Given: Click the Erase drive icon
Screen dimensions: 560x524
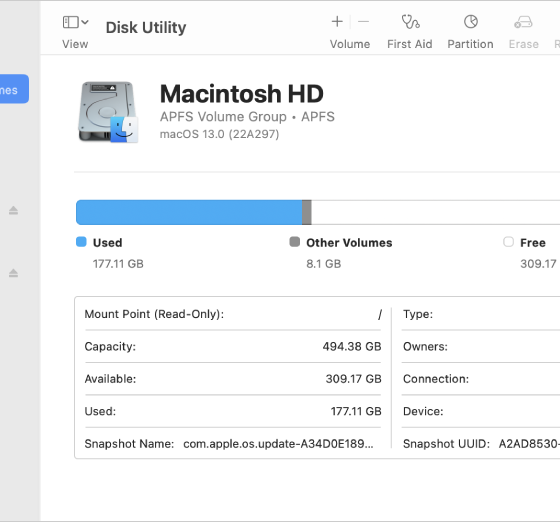Looking at the screenshot, I should [523, 22].
